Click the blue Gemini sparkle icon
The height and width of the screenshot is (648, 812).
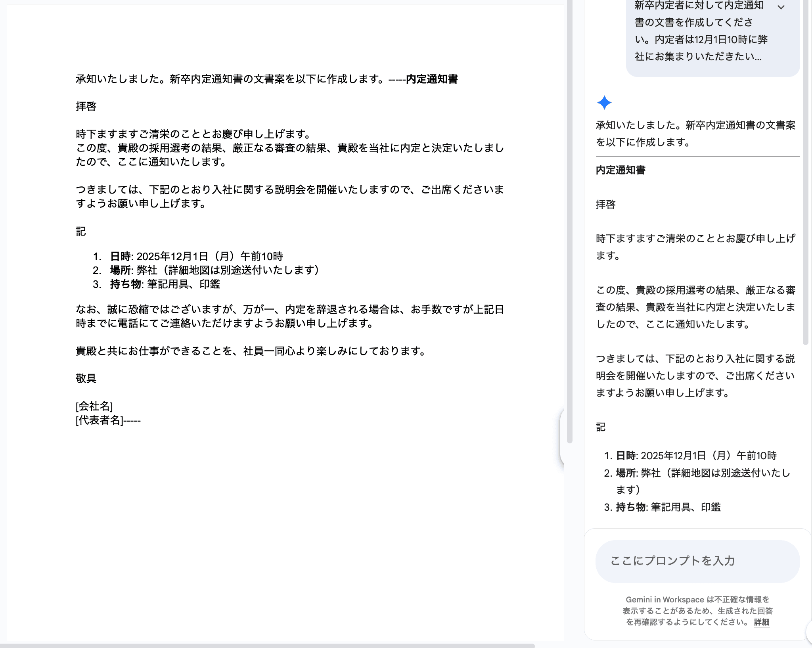click(x=604, y=103)
